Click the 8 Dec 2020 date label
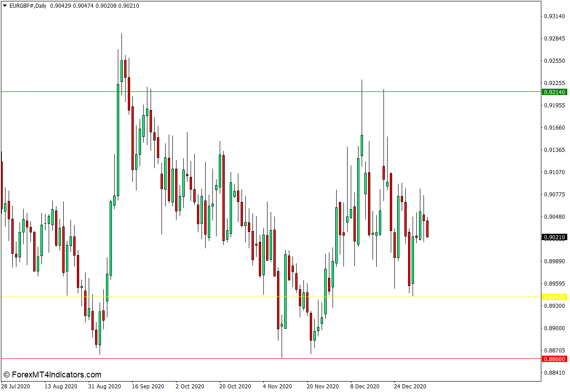The image size is (570, 392). tap(365, 387)
